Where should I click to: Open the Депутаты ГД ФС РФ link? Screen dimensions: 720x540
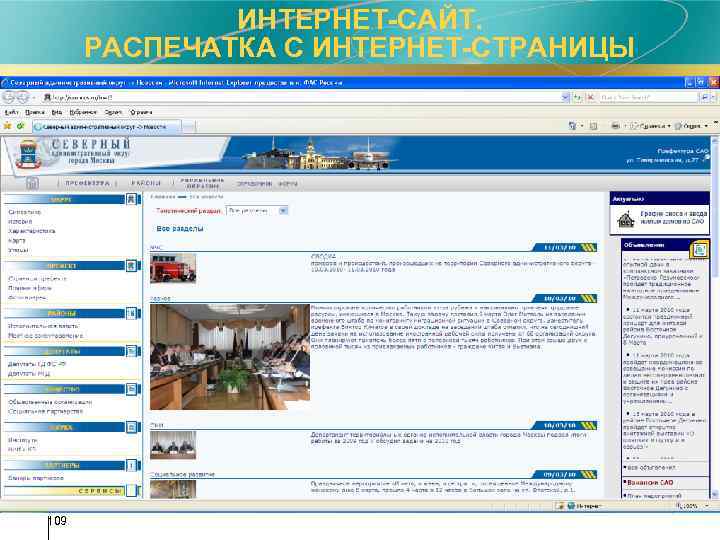pos(37,364)
